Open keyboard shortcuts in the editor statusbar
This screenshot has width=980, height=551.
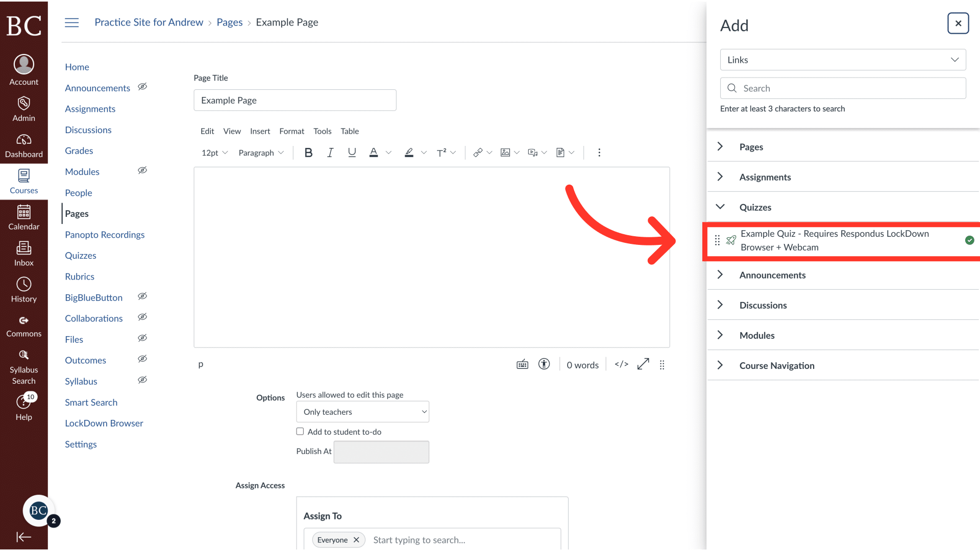(x=522, y=364)
